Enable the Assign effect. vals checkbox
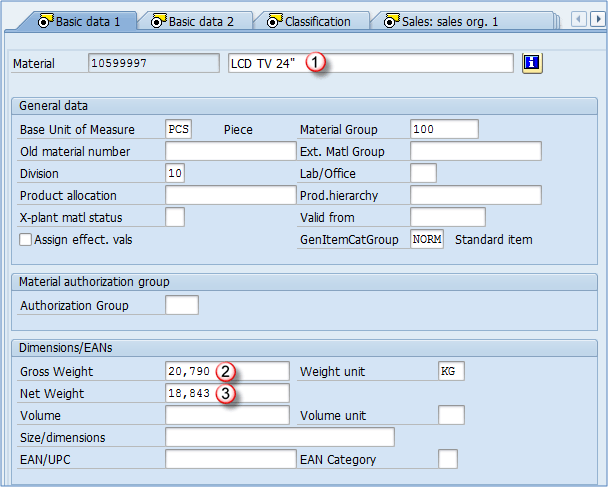The image size is (608, 487). pos(26,240)
